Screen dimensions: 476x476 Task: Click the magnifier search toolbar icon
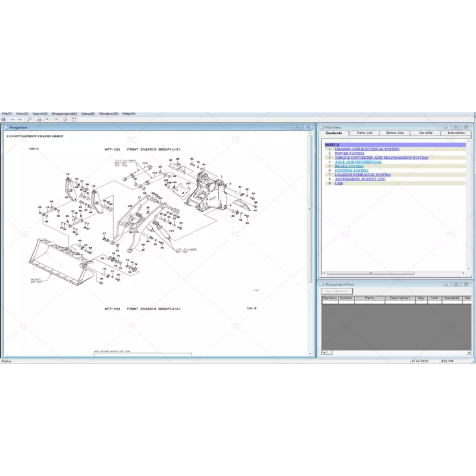pyautogui.click(x=29, y=119)
